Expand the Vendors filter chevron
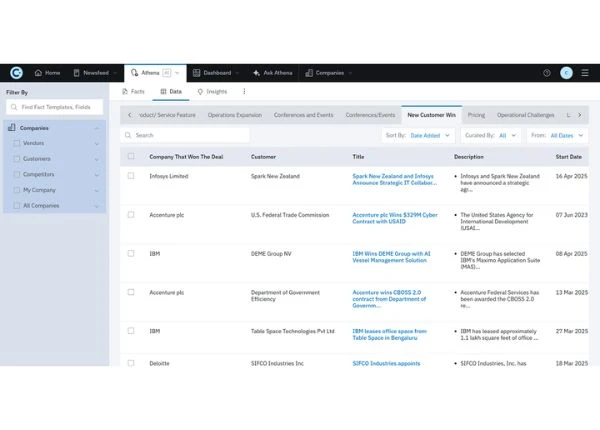Viewport: 600px width, 430px height. [97, 144]
